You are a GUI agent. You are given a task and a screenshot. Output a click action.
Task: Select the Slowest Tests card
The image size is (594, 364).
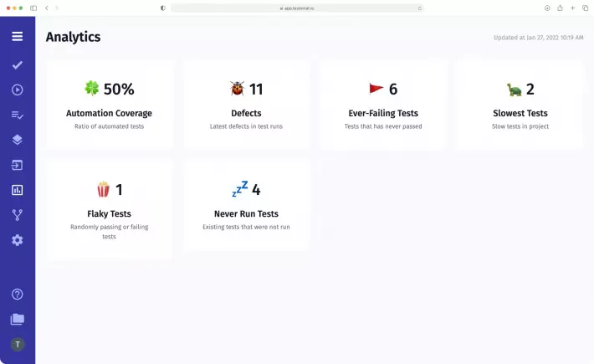520,105
